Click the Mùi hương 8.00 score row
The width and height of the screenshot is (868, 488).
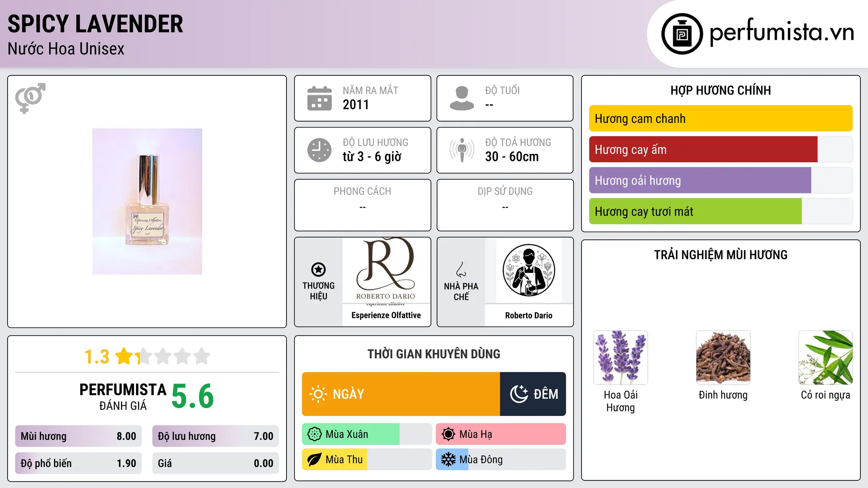point(78,436)
